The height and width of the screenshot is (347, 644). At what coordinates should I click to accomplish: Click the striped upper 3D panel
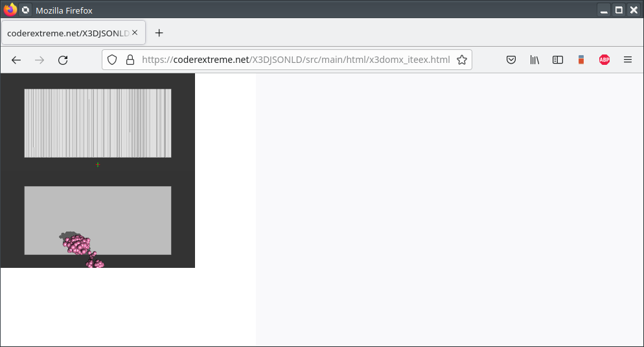pyautogui.click(x=98, y=123)
